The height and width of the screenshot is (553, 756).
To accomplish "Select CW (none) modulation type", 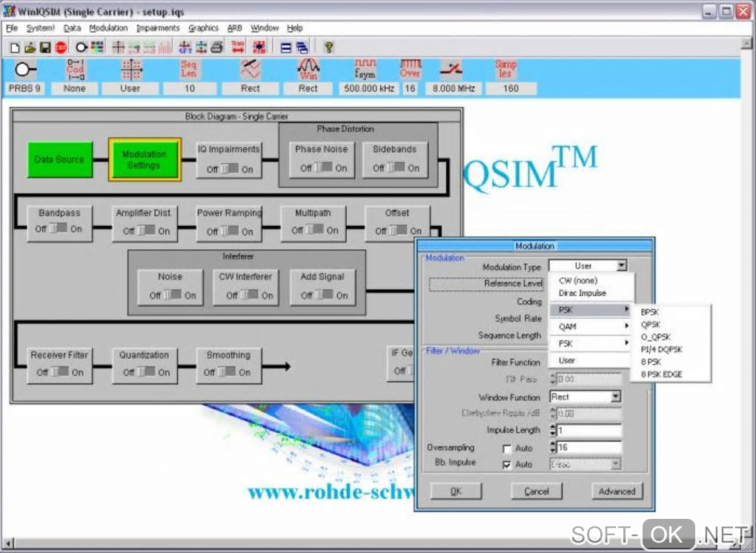I will click(x=578, y=280).
